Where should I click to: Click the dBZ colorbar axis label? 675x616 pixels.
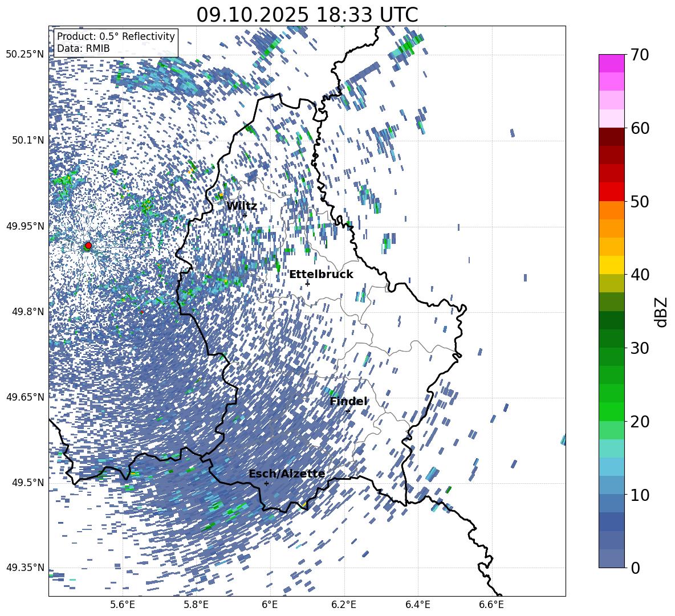(662, 312)
